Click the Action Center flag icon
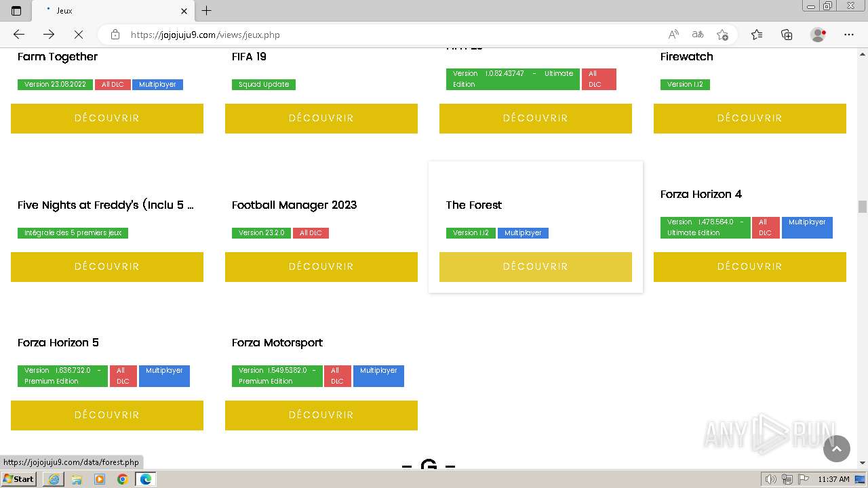 (x=803, y=479)
